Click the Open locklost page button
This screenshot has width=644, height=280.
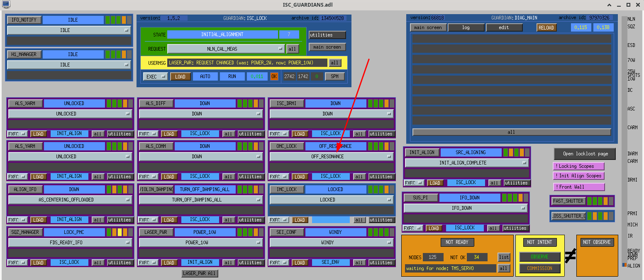click(x=585, y=154)
